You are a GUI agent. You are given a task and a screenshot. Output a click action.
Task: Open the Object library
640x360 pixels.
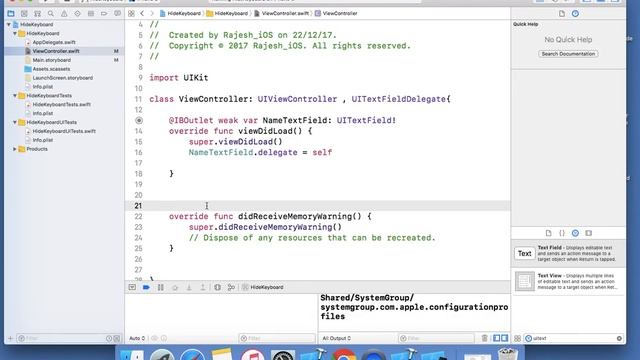575,233
